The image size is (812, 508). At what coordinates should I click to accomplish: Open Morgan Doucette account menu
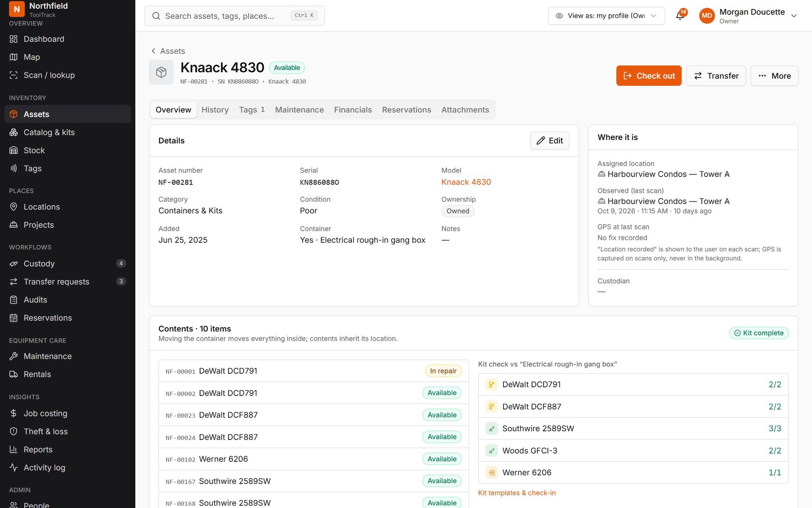tap(748, 16)
